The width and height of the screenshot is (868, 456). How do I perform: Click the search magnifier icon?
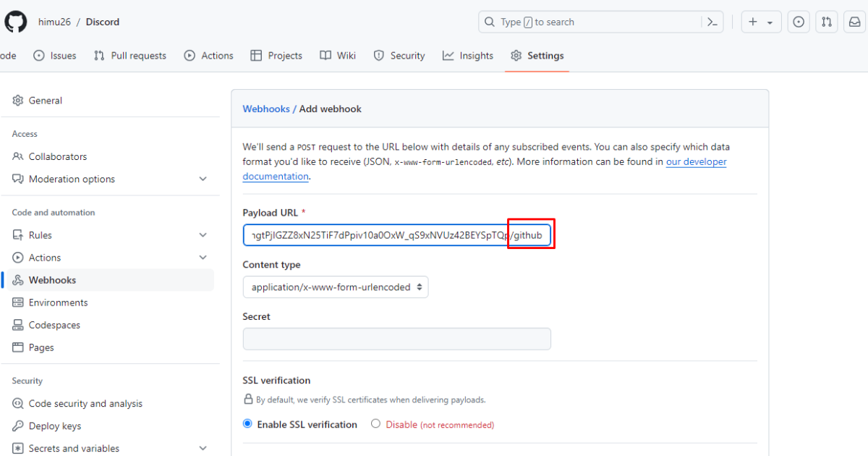coord(490,22)
